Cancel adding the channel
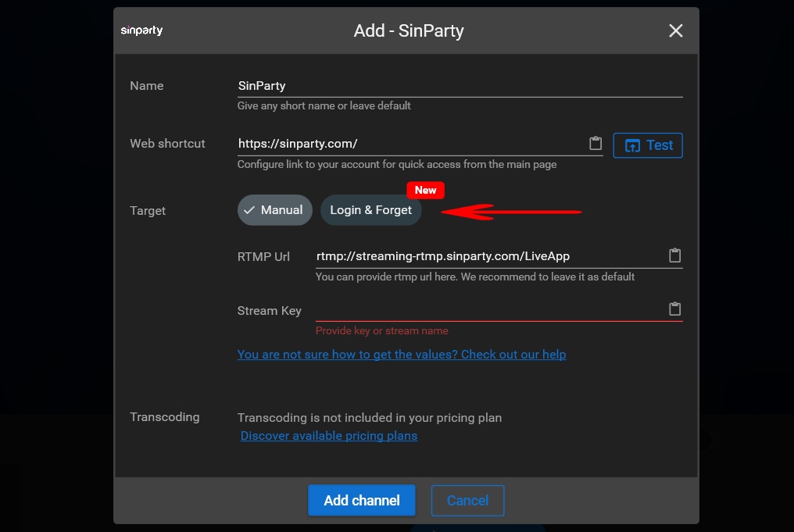Screen dimensions: 794x532 467,501
